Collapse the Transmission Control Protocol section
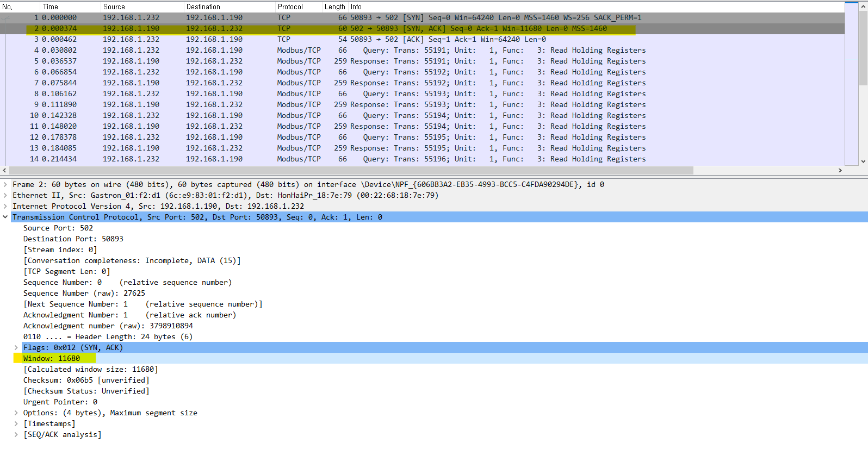868x449 pixels. point(5,217)
